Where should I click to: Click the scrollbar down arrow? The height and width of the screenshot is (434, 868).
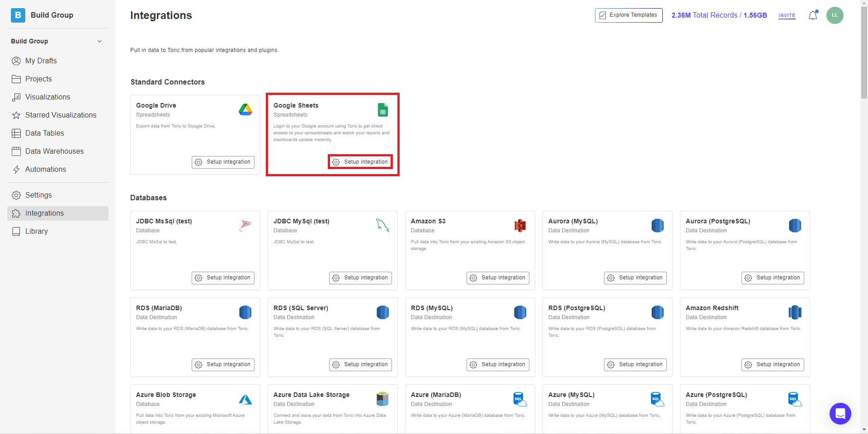pyautogui.click(x=864, y=430)
